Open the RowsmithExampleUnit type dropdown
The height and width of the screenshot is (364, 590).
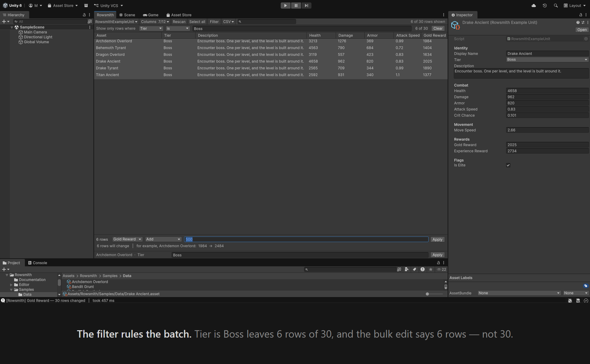coord(116,22)
